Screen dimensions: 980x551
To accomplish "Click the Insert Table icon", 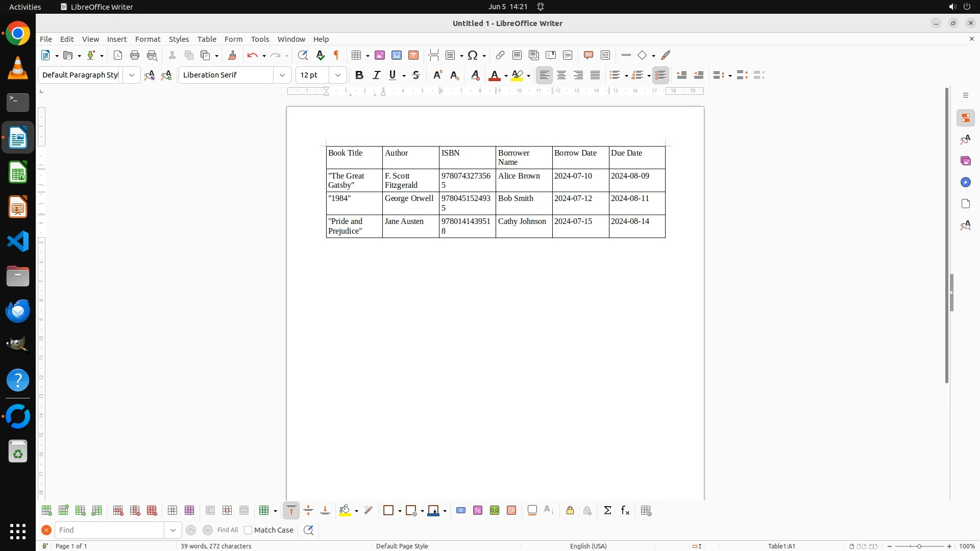I will point(357,55).
